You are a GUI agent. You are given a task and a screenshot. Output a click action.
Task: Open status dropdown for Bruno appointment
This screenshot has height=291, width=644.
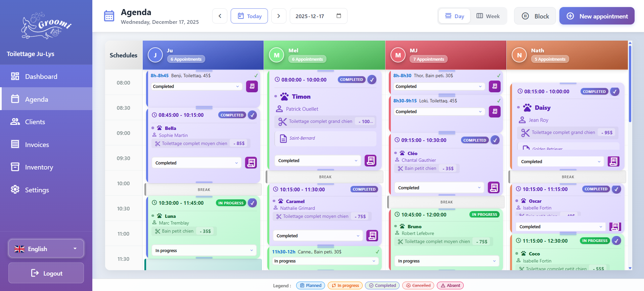click(x=447, y=261)
